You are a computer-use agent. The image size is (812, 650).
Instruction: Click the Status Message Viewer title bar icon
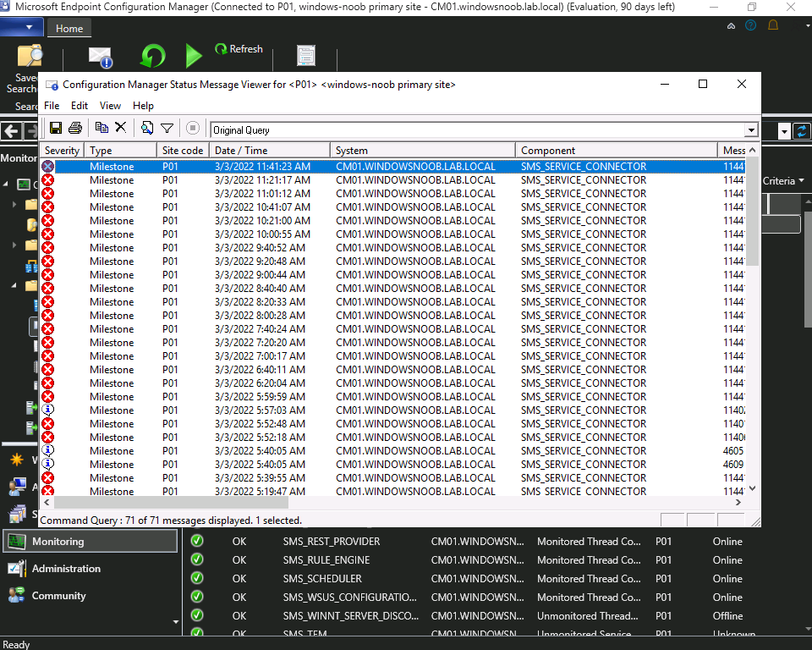click(x=52, y=85)
